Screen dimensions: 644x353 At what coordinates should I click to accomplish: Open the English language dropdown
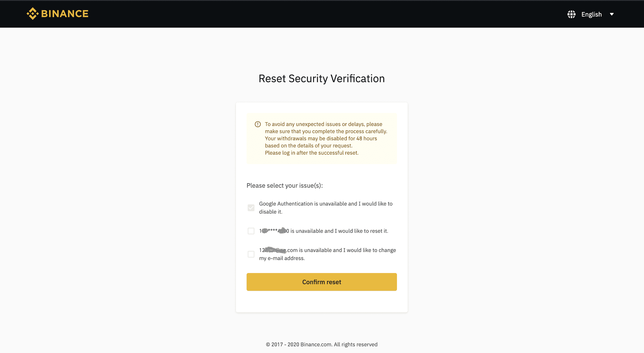(x=591, y=14)
